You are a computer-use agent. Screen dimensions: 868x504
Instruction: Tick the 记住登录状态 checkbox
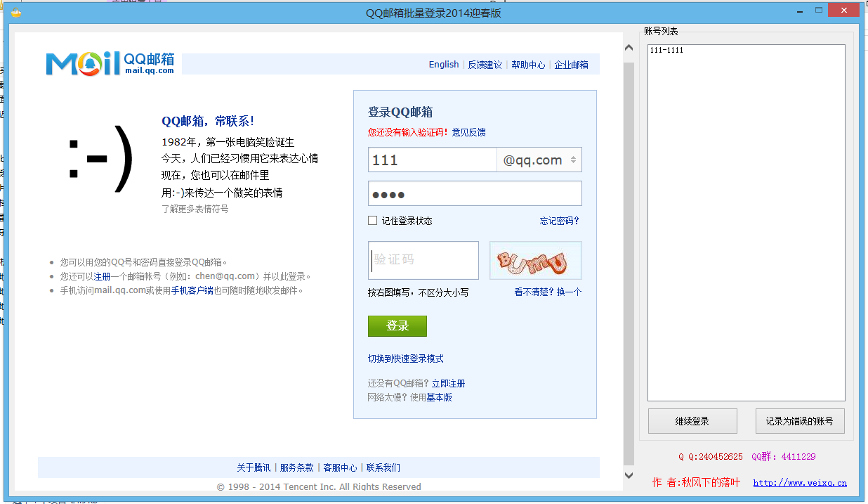[x=373, y=221]
